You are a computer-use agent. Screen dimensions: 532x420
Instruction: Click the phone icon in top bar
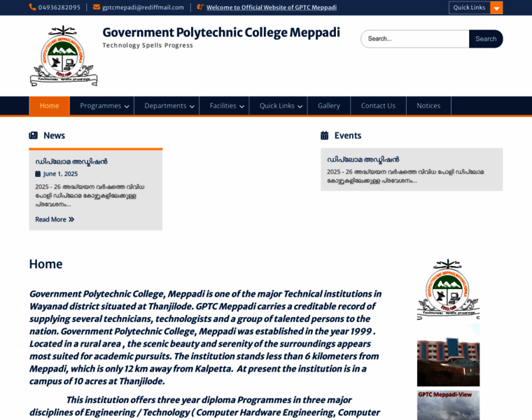pos(33,7)
